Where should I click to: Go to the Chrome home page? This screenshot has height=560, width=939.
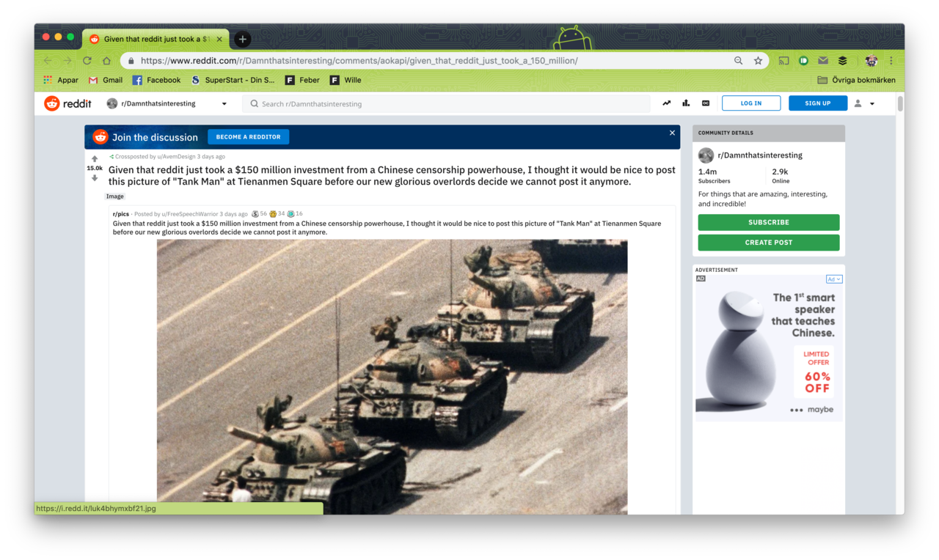click(106, 61)
